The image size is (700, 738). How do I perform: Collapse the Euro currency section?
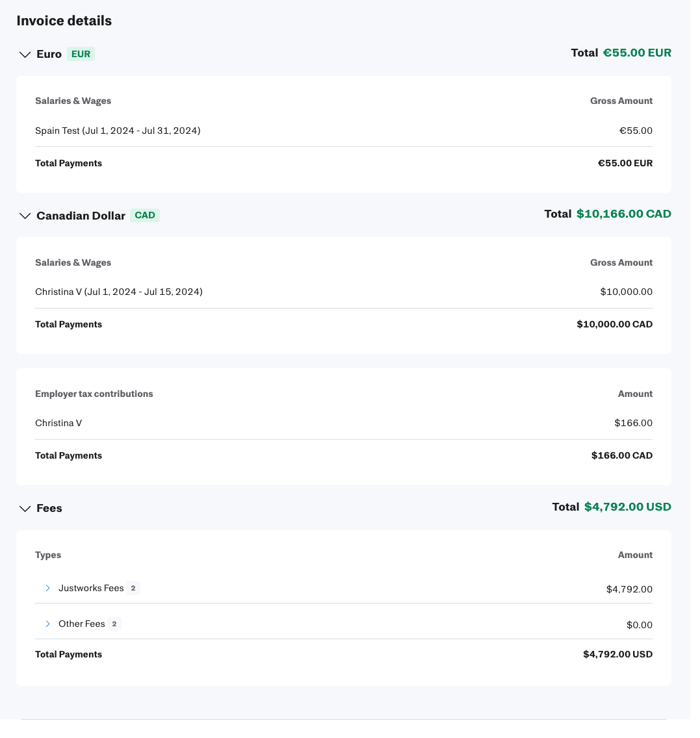pyautogui.click(x=25, y=55)
